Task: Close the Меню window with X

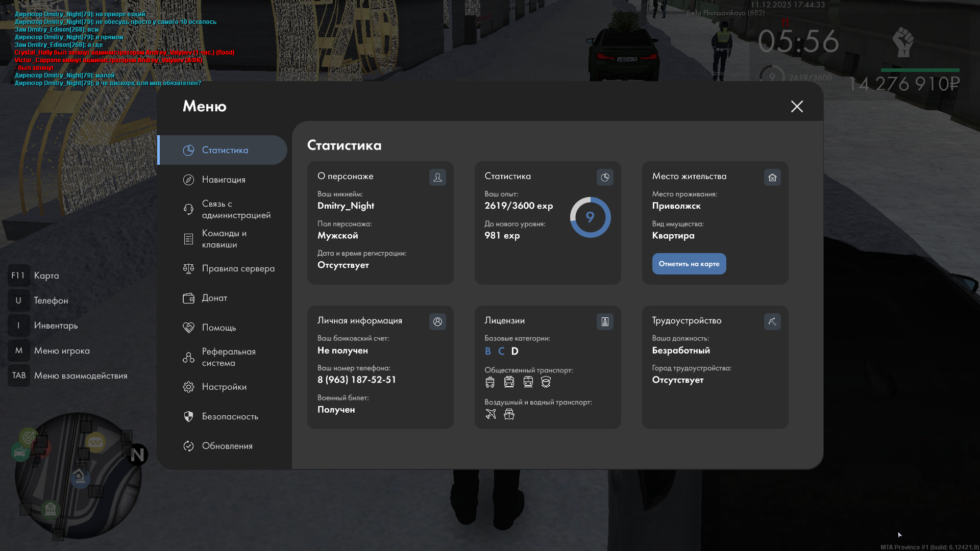Action: click(x=797, y=106)
